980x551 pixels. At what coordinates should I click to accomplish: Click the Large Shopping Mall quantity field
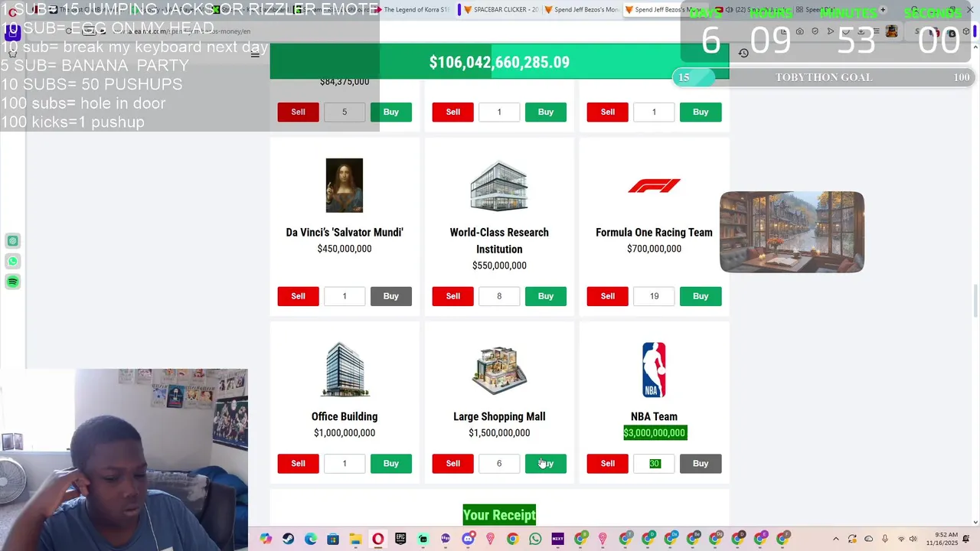coord(499,463)
